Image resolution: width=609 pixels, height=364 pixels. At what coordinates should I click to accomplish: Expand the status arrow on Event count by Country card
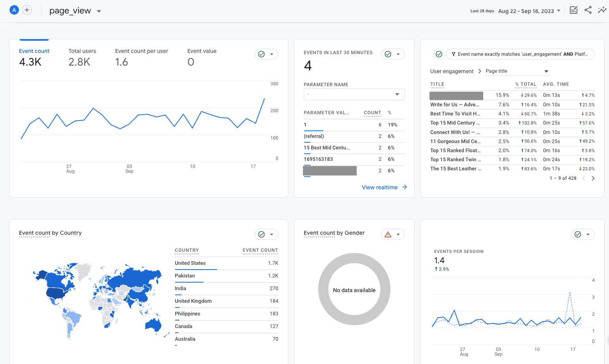(x=272, y=234)
